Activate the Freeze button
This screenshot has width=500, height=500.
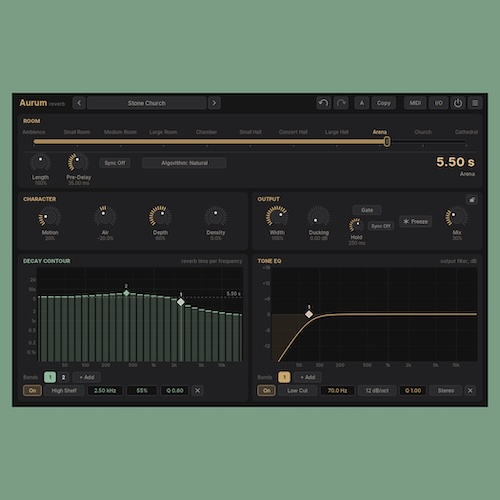415,221
